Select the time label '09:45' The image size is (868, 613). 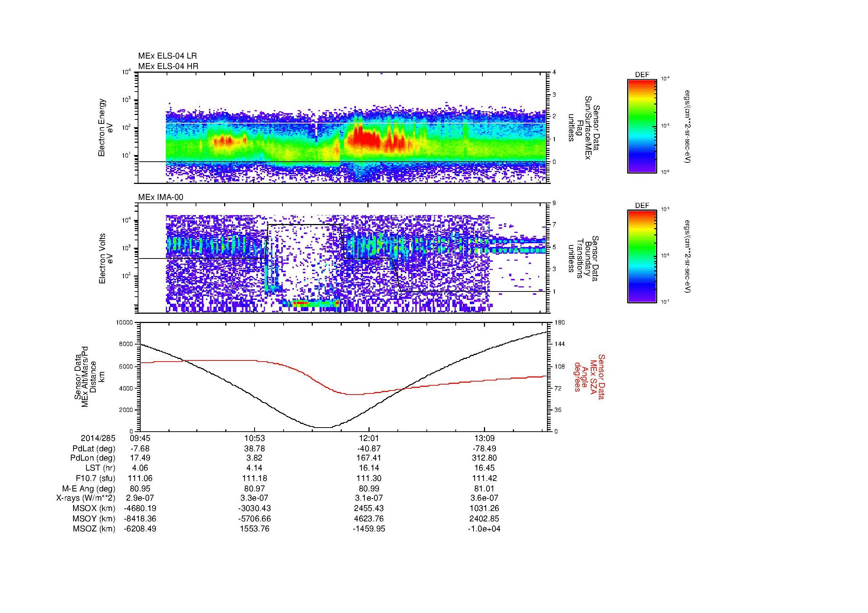point(140,438)
